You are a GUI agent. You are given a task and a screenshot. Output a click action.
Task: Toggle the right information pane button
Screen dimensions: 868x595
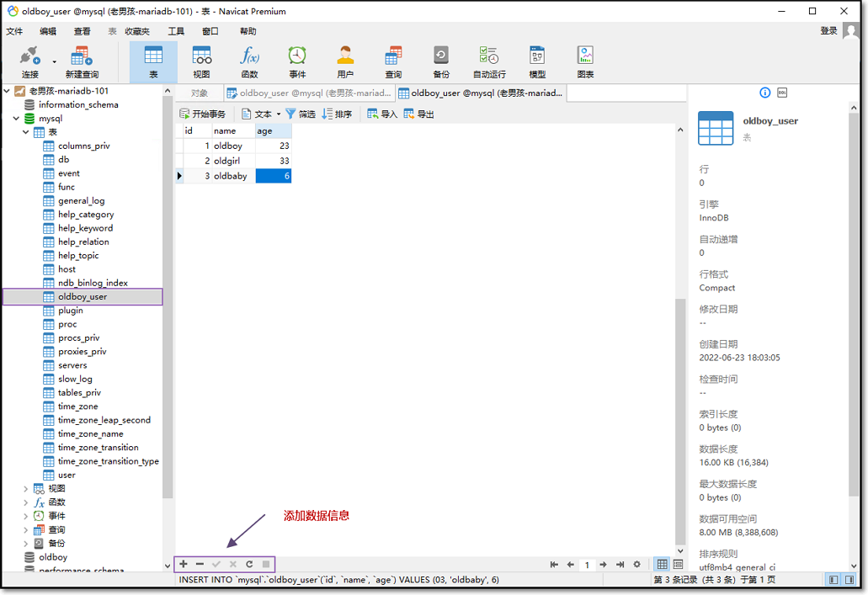(850, 580)
